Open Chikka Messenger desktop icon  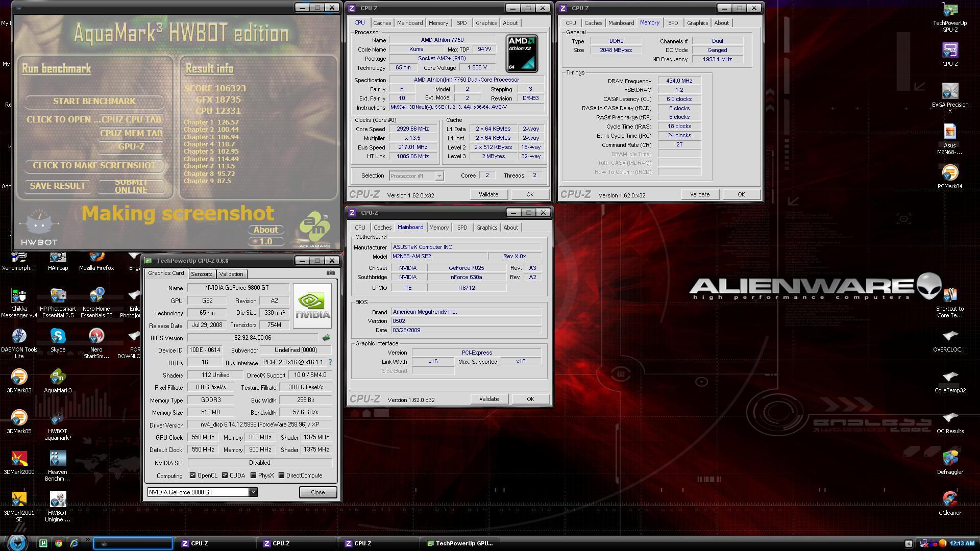point(19,303)
